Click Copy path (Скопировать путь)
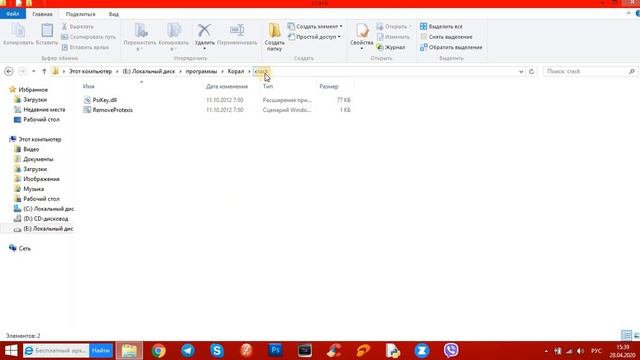640x360 pixels. (x=88, y=37)
